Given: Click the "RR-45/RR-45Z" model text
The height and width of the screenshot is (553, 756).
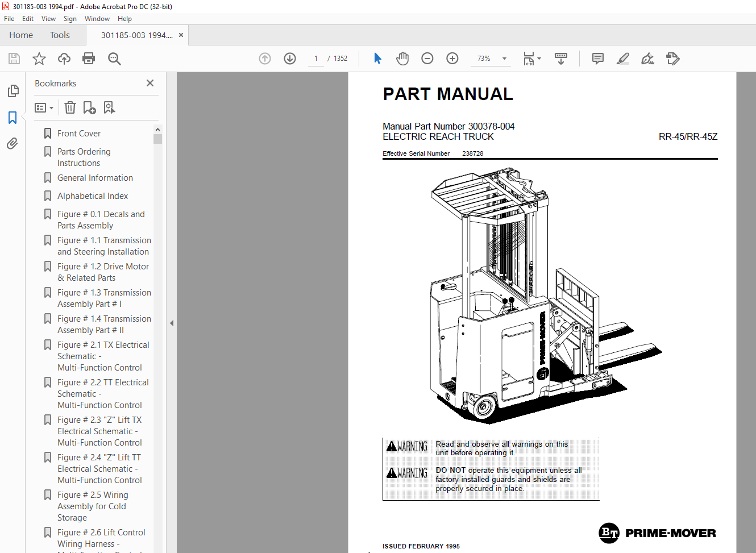Looking at the screenshot, I should 688,137.
